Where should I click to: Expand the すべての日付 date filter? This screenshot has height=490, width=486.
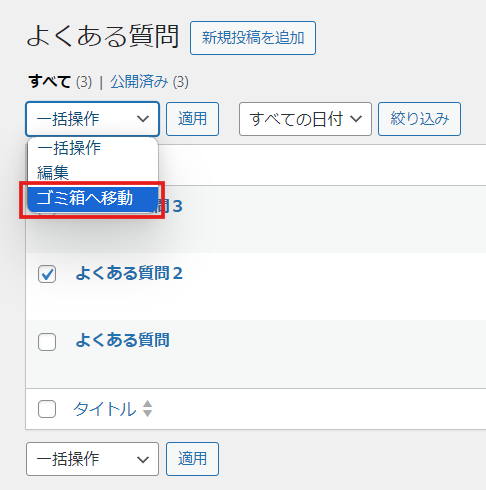tap(305, 119)
